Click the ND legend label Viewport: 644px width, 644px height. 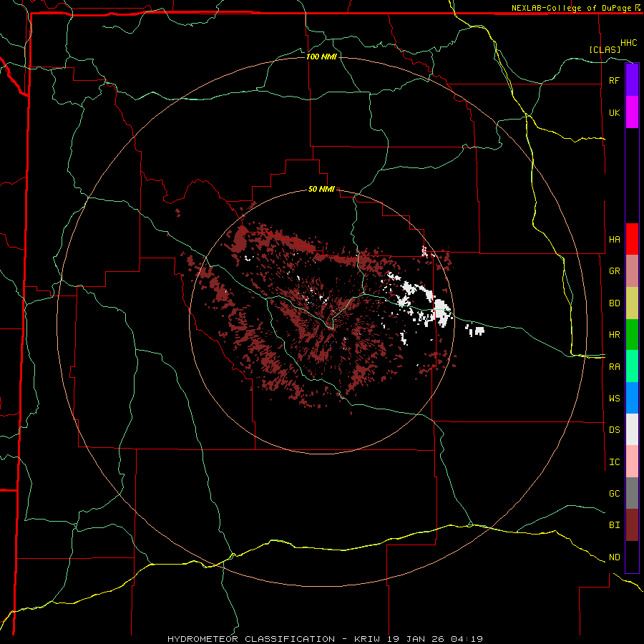[614, 557]
